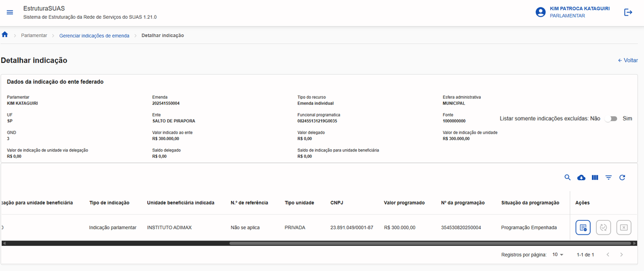The height and width of the screenshot is (271, 644).
Task: Sort by CNPJ column header
Action: [336, 203]
